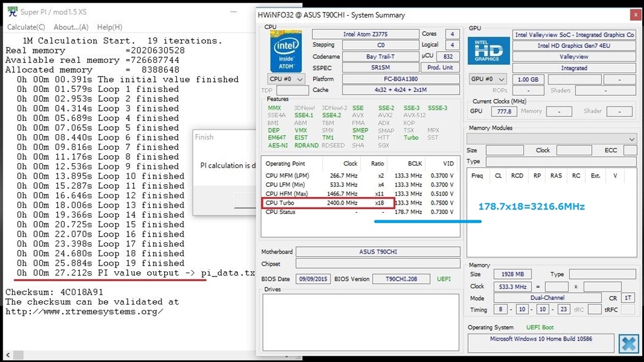Viewport: 644px width, 362px height.
Task: Click the Intel HD Graphics Gen7 4EU field
Action: coord(574,46)
